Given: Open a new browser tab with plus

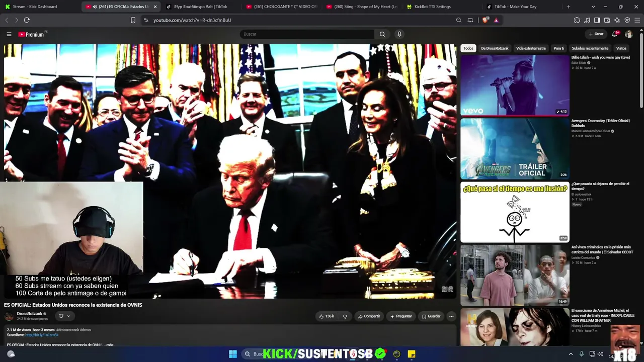Looking at the screenshot, I should 569,7.
